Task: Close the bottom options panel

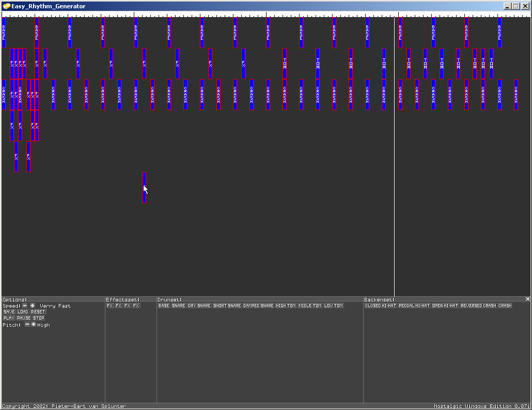Action: click(x=527, y=299)
